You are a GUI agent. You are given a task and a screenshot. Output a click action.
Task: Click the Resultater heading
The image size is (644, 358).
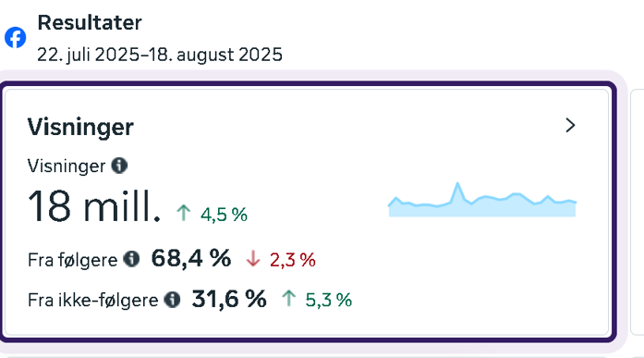pyautogui.click(x=90, y=22)
